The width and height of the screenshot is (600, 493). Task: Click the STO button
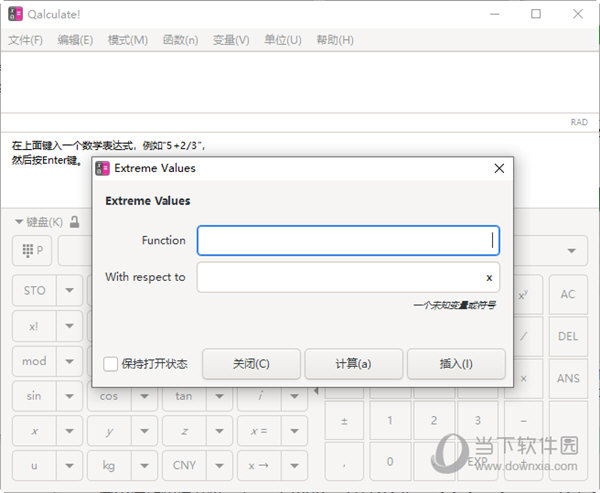pos(34,291)
